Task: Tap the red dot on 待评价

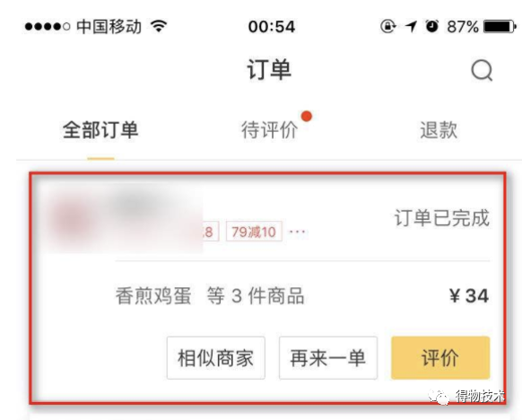Action: (x=307, y=117)
